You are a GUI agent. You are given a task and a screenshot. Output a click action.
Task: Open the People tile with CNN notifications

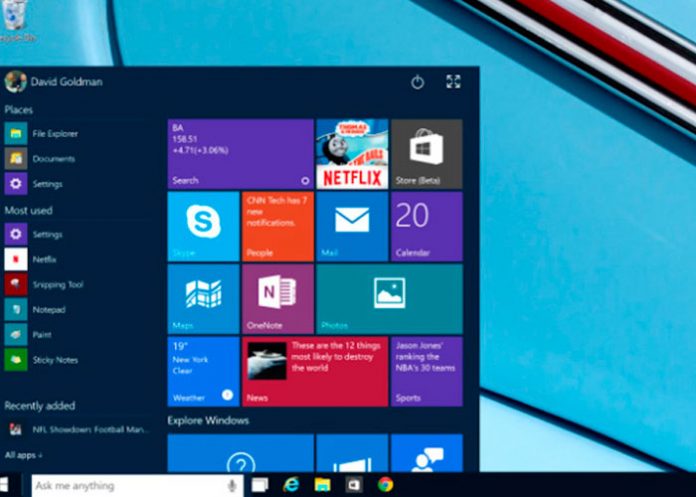(278, 226)
